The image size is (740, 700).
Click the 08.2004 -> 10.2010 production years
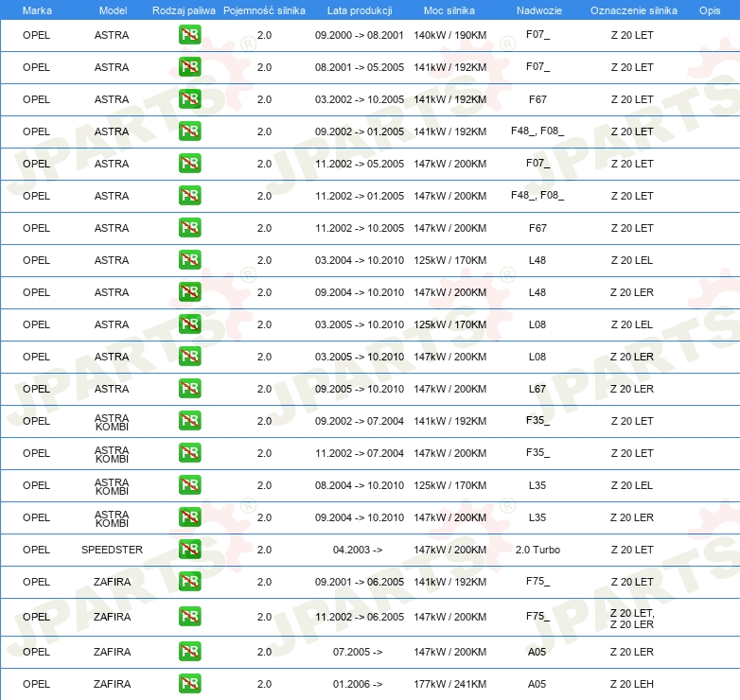[360, 485]
